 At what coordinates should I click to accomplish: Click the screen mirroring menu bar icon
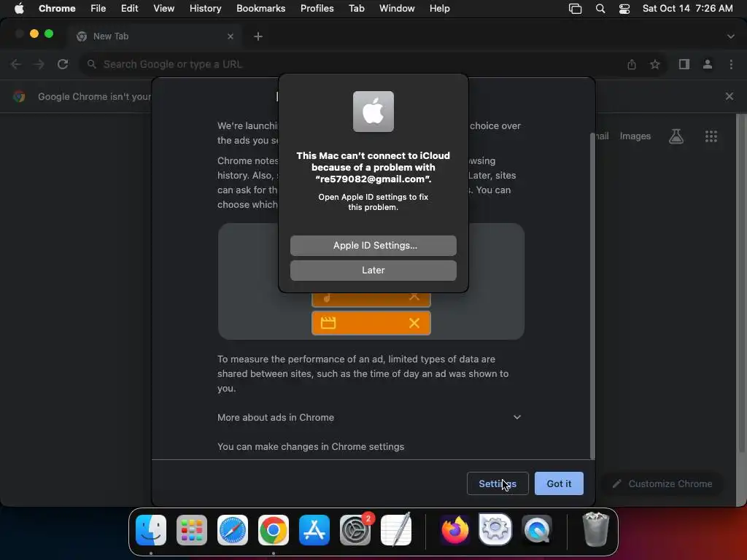tap(575, 9)
